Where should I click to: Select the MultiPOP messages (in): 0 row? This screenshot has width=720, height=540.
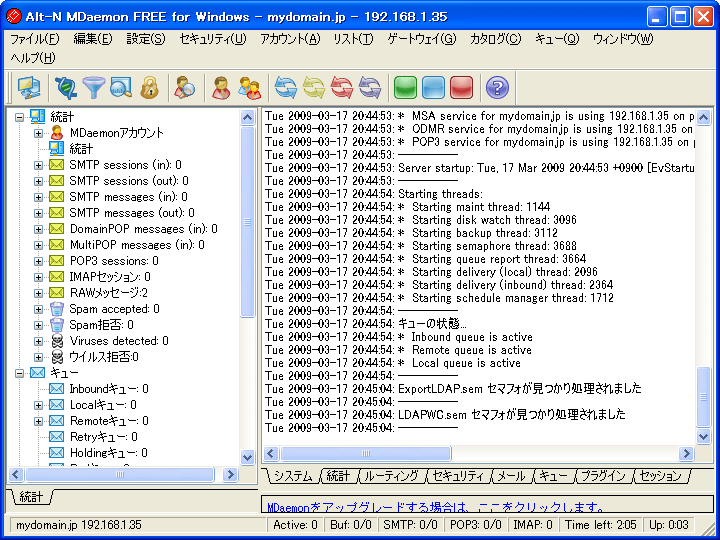coord(137,245)
